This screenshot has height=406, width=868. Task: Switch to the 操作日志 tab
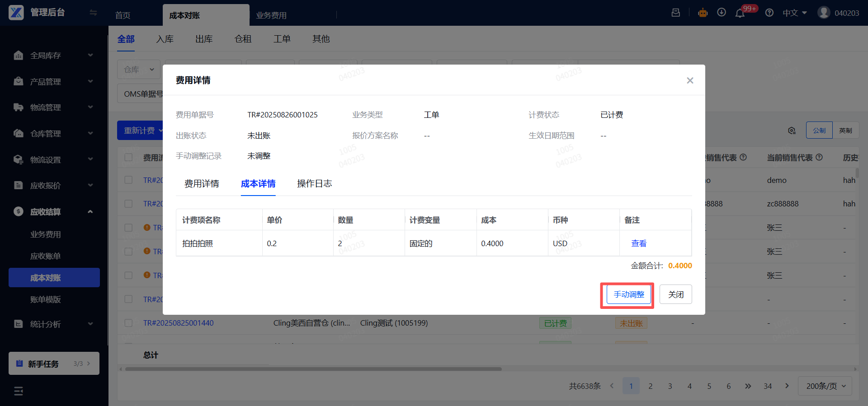click(x=315, y=183)
